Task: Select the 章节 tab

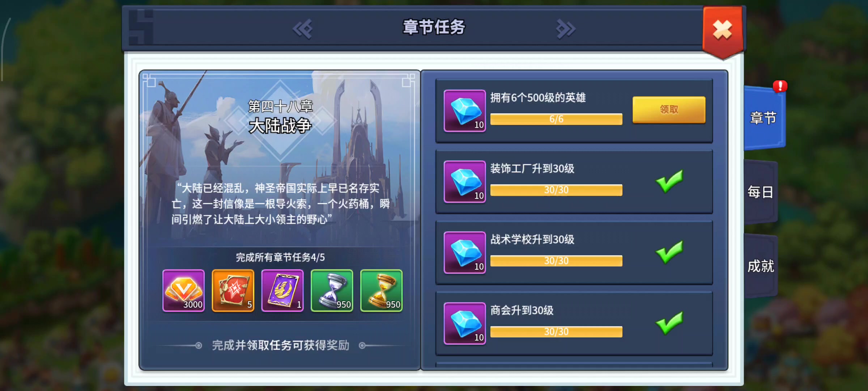Action: coord(764,118)
